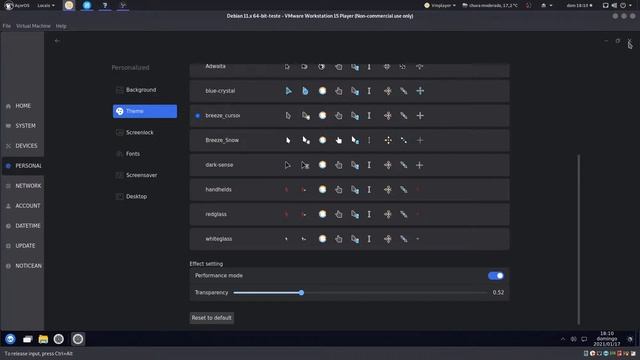This screenshot has width=640, height=360.
Task: Click breeze_cursor move arrows icon
Action: (388, 116)
